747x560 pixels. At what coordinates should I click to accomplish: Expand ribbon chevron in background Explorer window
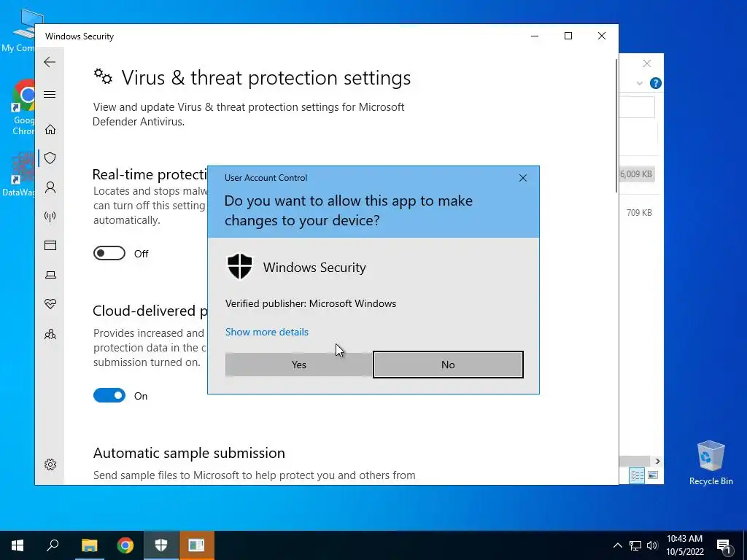[639, 83]
